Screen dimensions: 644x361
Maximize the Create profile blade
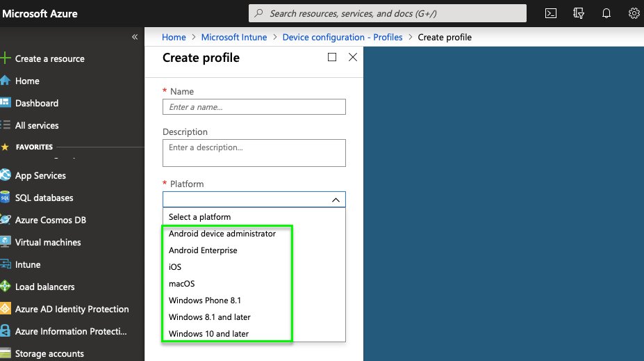click(x=332, y=57)
